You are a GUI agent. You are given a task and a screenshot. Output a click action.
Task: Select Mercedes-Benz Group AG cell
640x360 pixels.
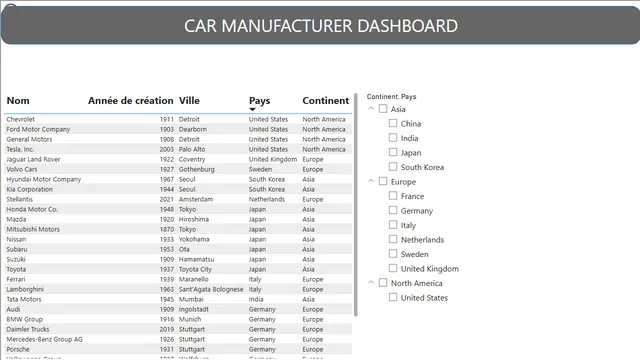(x=44, y=339)
